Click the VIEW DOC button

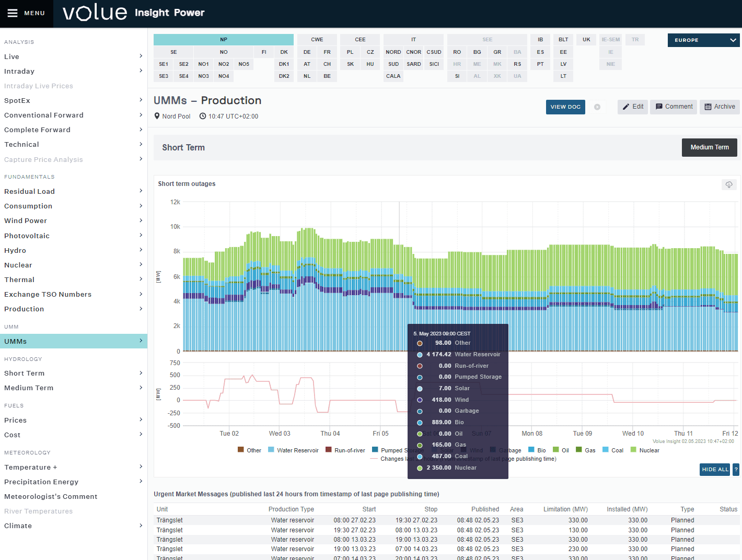565,107
